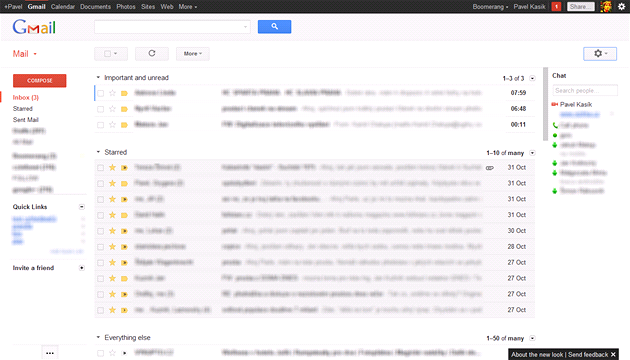Select the 07:59 email checkbox

tap(100, 93)
